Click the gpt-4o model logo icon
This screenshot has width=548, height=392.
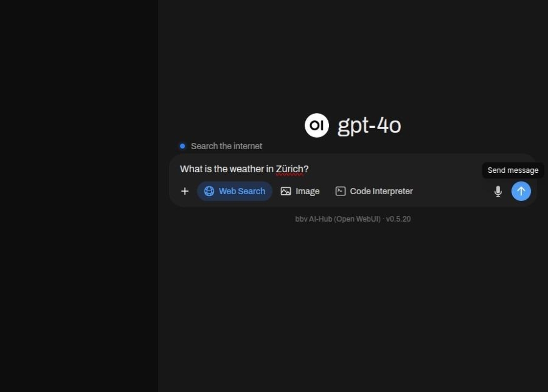[x=317, y=125]
